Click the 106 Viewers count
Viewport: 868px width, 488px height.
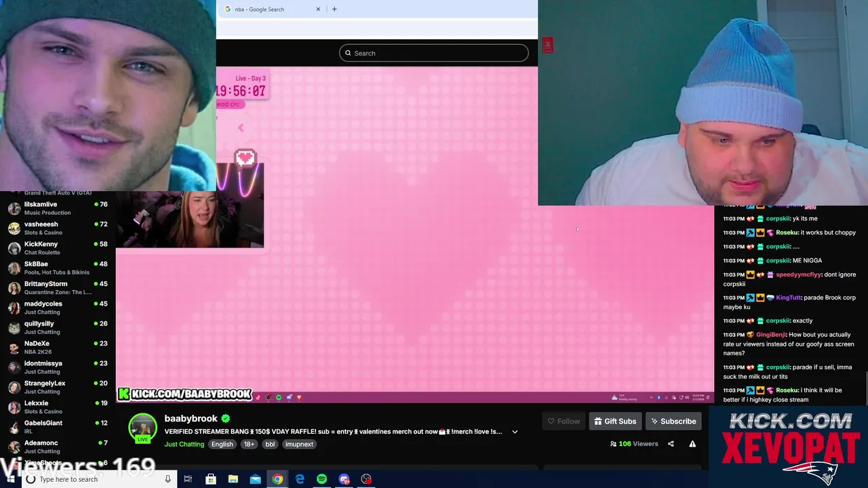point(634,444)
